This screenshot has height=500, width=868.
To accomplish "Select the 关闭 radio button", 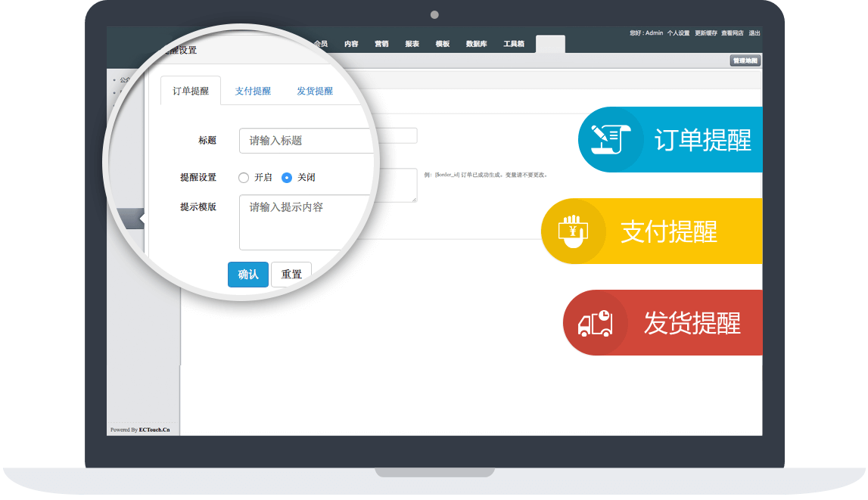I will point(287,178).
